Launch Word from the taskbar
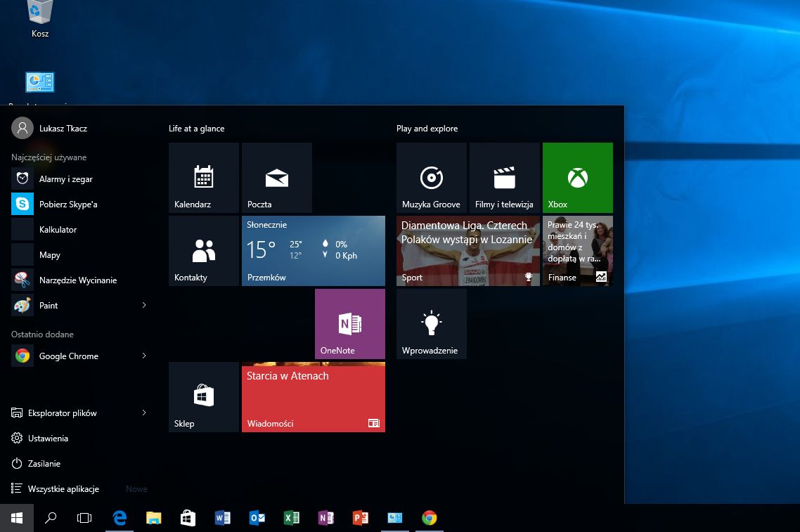The height and width of the screenshot is (532, 800). [222, 518]
